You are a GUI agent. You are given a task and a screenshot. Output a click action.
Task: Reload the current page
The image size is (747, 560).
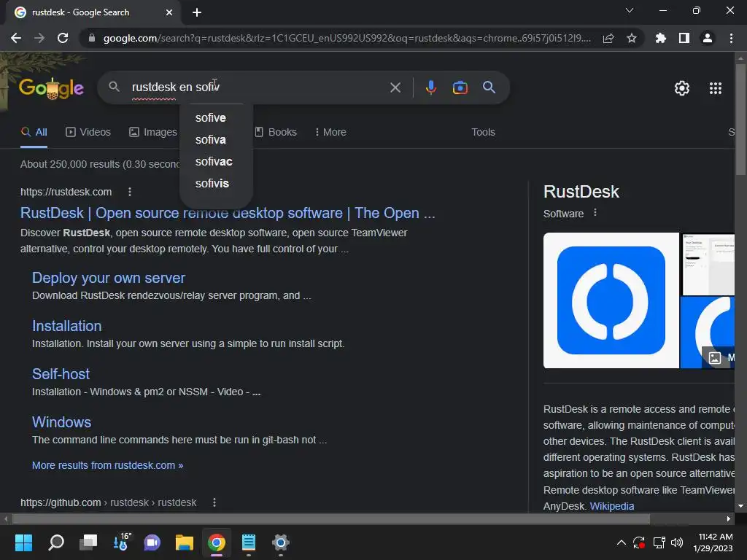coord(63,38)
